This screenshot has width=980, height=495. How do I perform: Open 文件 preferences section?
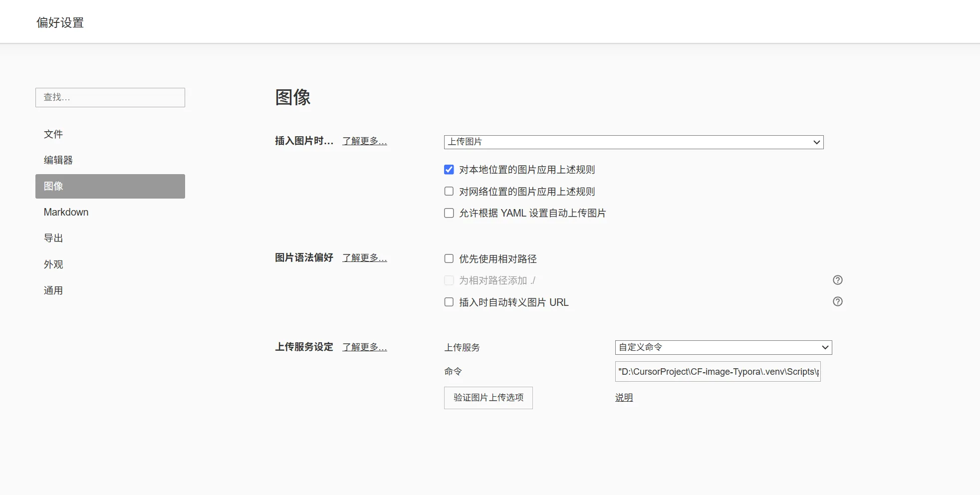pos(110,134)
